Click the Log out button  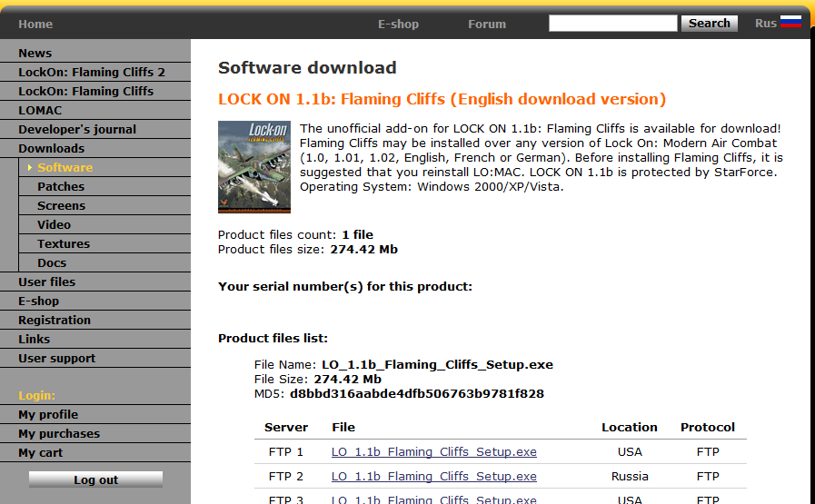tap(95, 479)
